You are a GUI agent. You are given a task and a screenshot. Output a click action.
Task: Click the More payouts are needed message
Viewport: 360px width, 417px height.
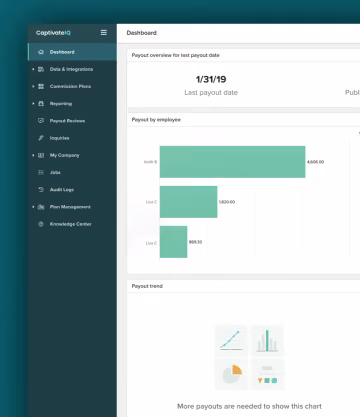249,406
